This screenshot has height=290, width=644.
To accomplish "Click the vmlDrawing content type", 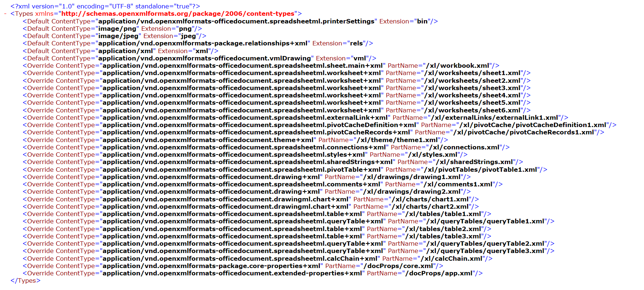I will (205, 58).
